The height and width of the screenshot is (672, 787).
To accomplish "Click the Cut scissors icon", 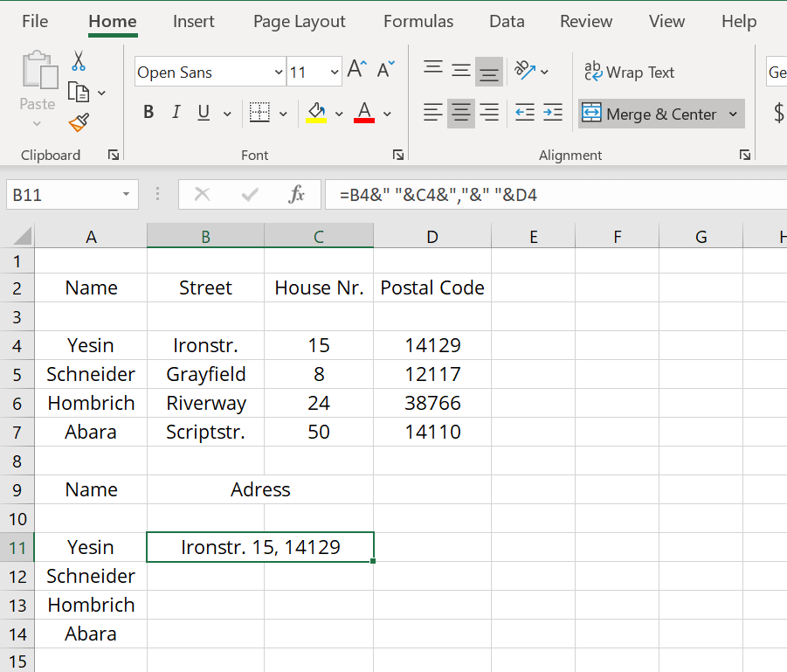I will [x=77, y=61].
